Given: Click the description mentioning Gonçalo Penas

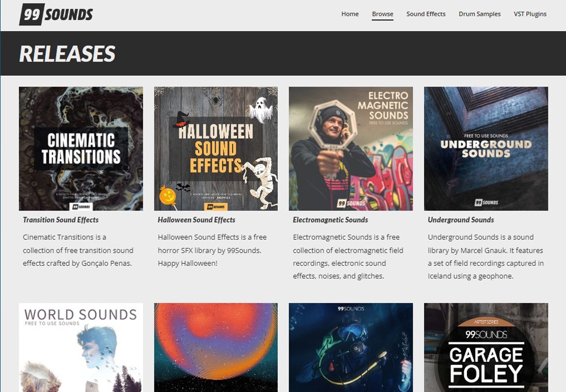Looking at the screenshot, I should 78,250.
